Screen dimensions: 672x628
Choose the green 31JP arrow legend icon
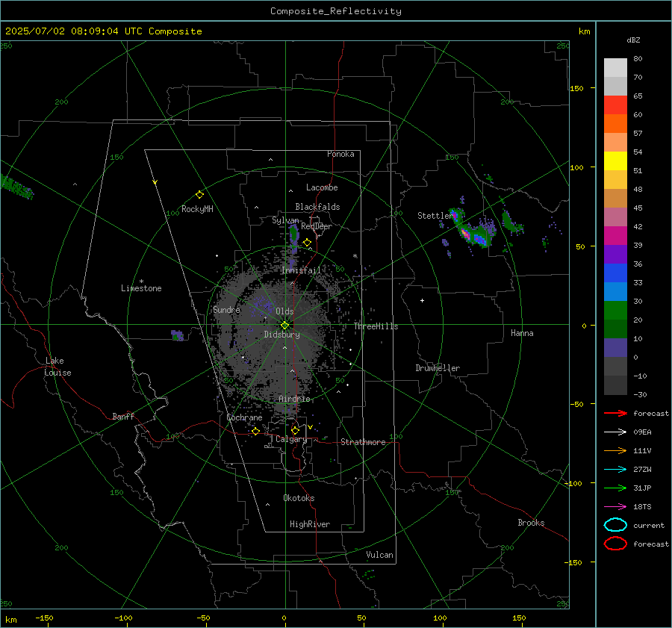[615, 488]
